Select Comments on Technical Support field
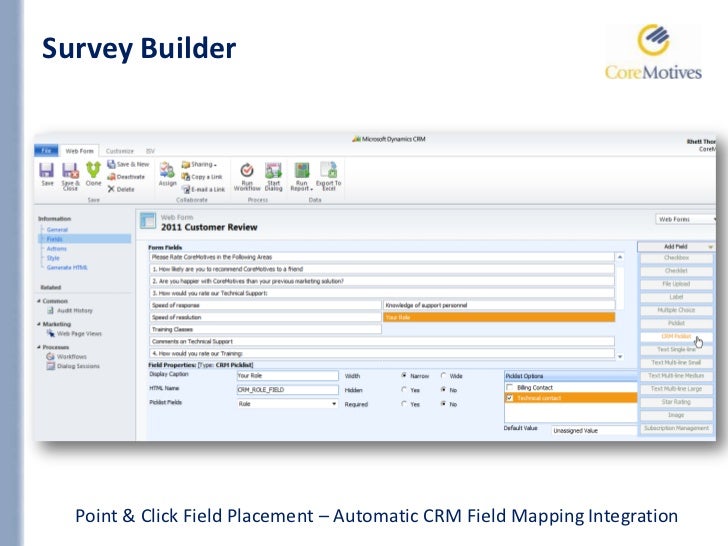728x546 pixels. click(382, 341)
